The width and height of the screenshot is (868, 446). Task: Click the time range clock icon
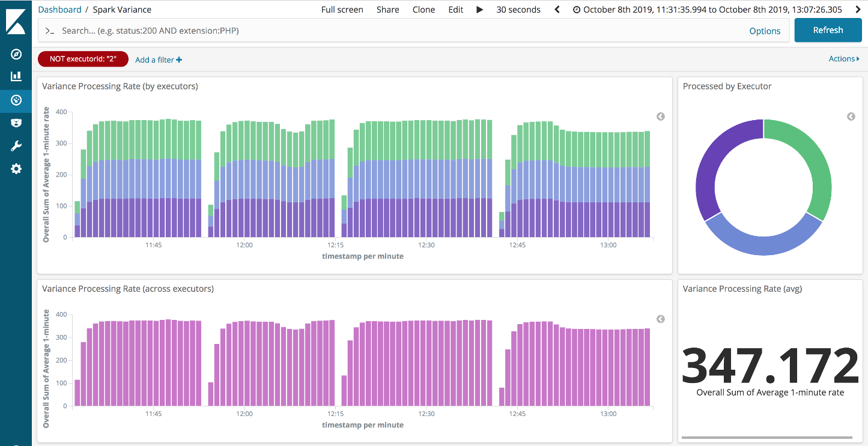[577, 10]
